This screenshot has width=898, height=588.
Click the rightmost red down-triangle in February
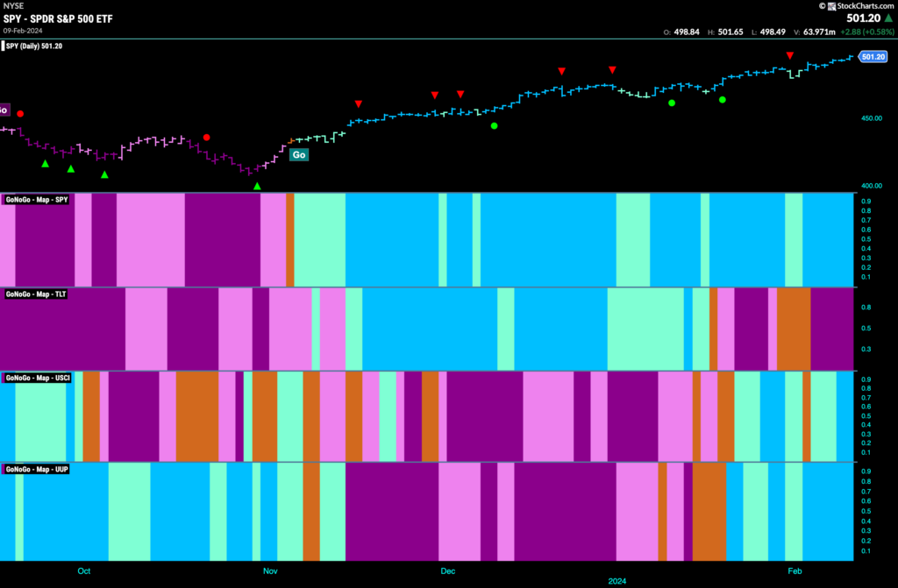point(790,55)
